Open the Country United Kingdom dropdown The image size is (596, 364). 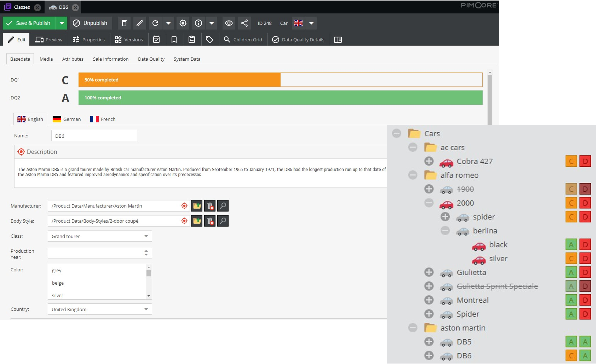100,309
